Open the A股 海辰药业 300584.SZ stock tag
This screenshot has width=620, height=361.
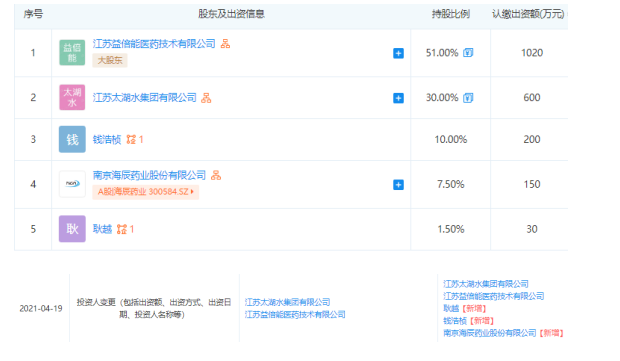coord(146,192)
